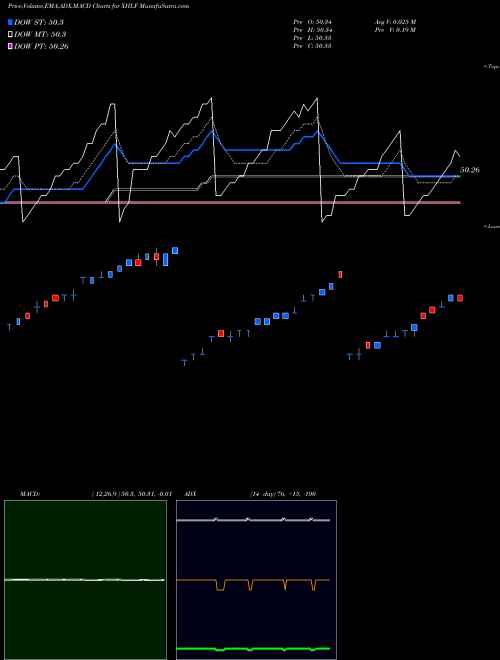Click the 'Pre V: 0.19 M' volume text
The image size is (500, 660).
(395, 30)
